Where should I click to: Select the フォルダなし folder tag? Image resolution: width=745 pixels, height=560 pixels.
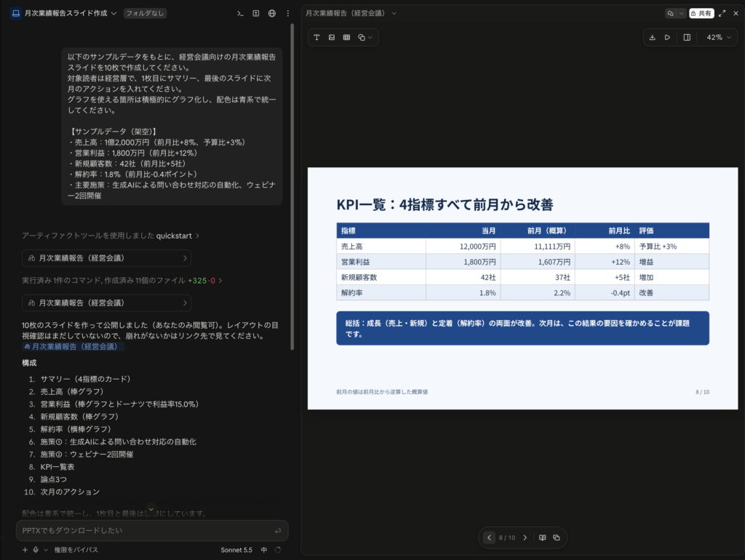145,13
